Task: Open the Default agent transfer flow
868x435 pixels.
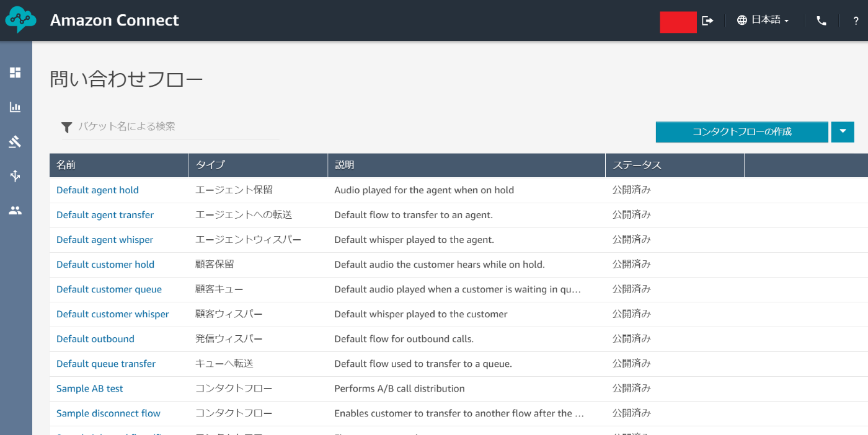Action: pyautogui.click(x=105, y=215)
